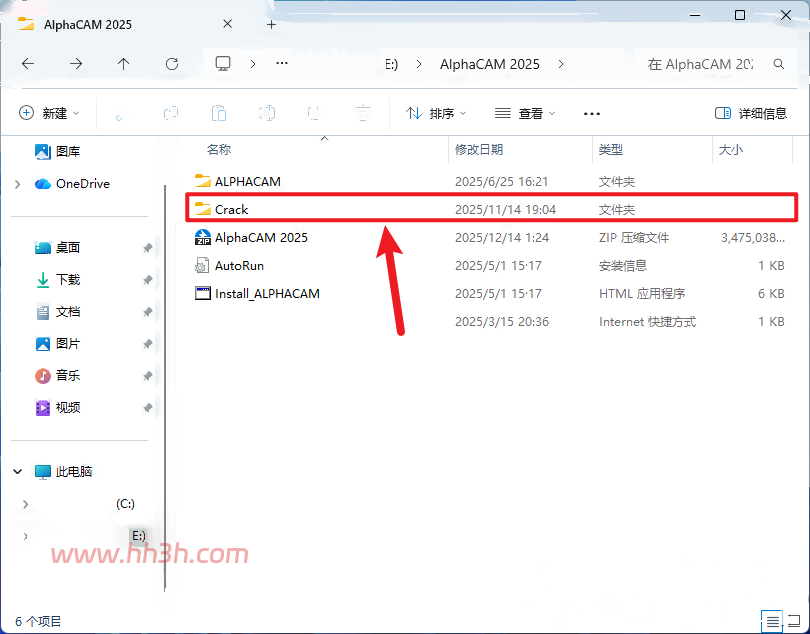Click the Delete trash icon
810x634 pixels.
[x=363, y=113]
